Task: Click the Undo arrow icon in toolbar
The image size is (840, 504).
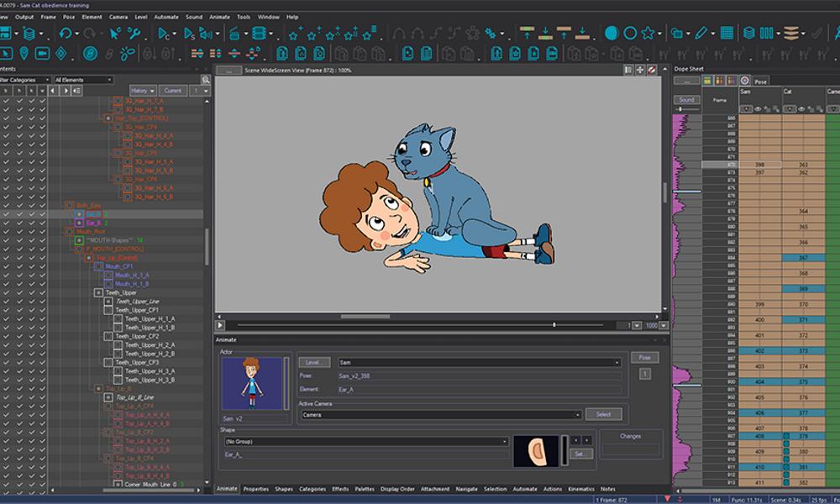Action: pos(66,34)
